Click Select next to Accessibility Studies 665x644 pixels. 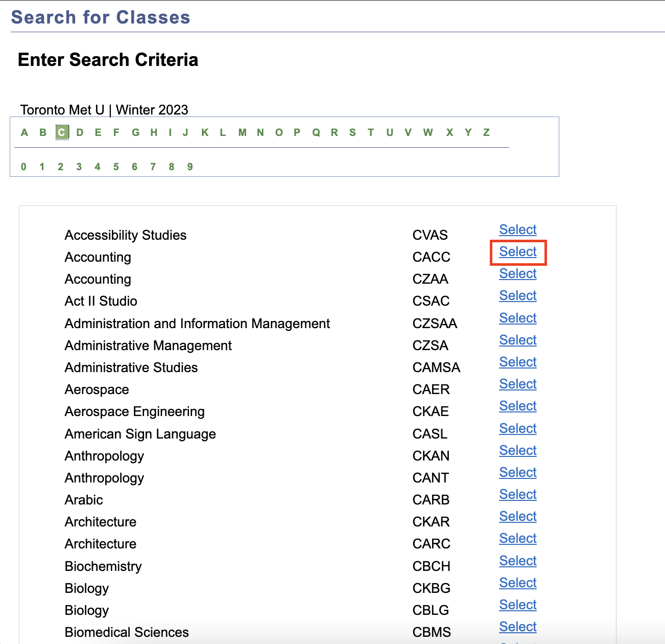[517, 230]
